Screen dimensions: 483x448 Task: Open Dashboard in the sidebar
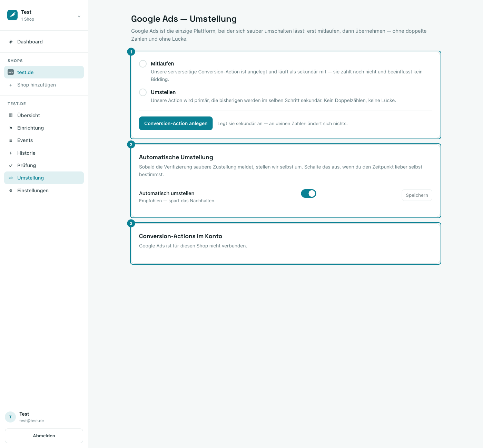tap(44, 42)
